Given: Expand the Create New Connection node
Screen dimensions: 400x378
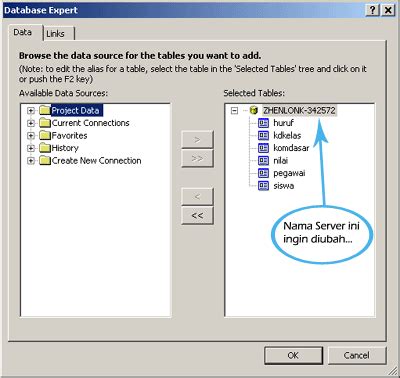Looking at the screenshot, I should tap(31, 161).
